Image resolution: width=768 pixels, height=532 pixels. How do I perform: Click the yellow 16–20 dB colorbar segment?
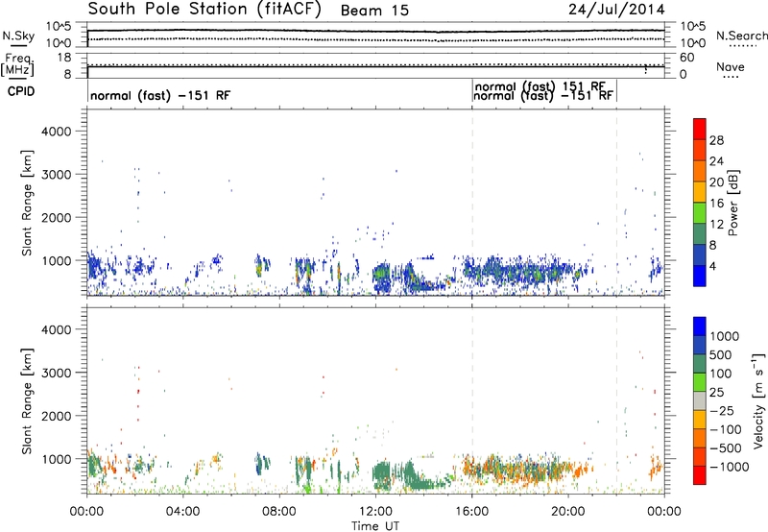point(700,191)
